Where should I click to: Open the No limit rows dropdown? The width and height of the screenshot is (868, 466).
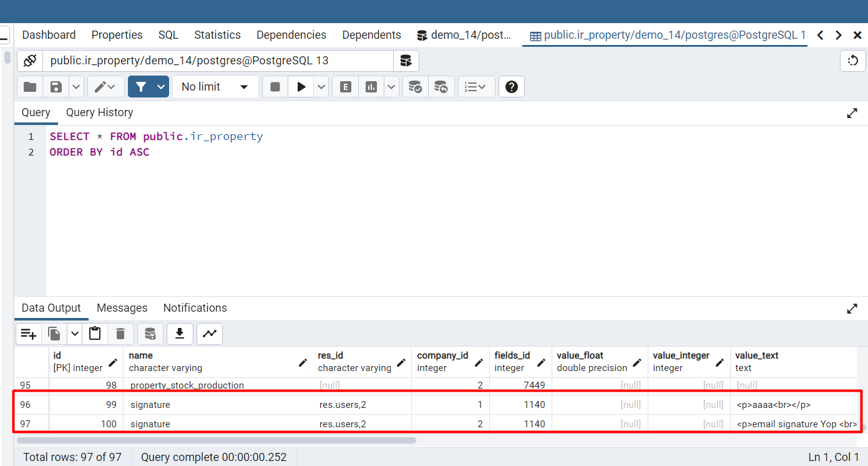point(215,86)
